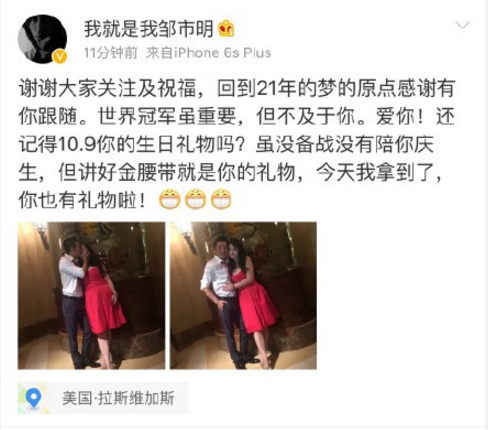Open the right photo of couple hugging

point(243,296)
